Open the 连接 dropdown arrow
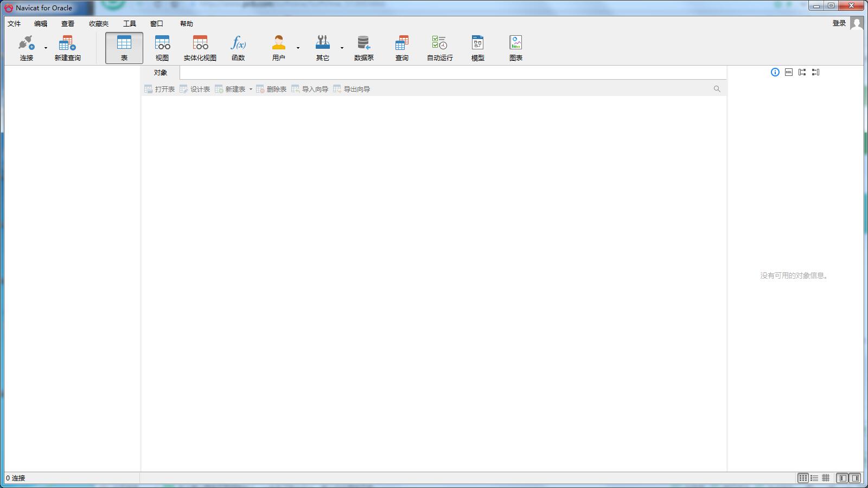 tap(44, 47)
